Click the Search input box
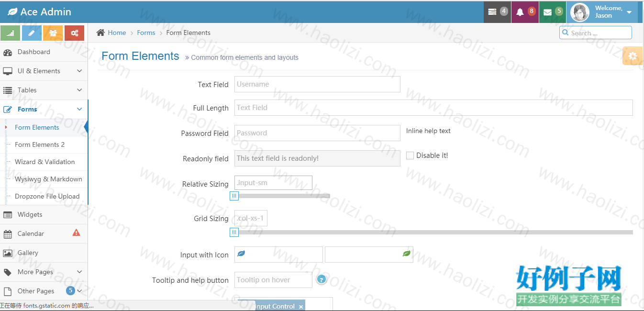Viewport: 644px width, 311px height. [x=596, y=33]
